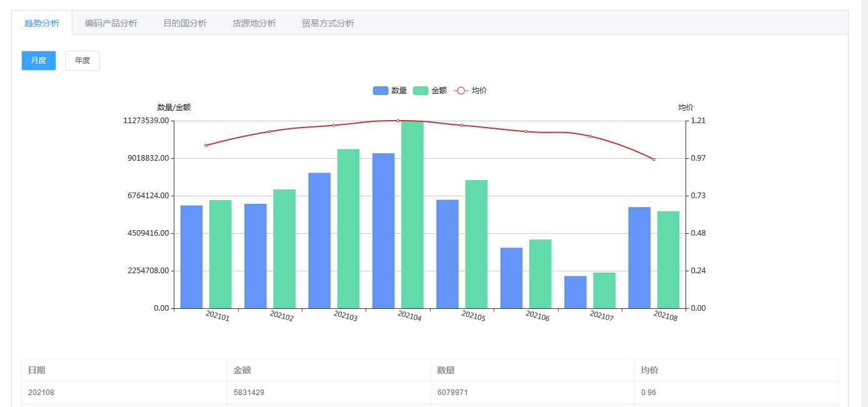
Task: Click the green 金额 bar for 202101
Action: click(221, 254)
